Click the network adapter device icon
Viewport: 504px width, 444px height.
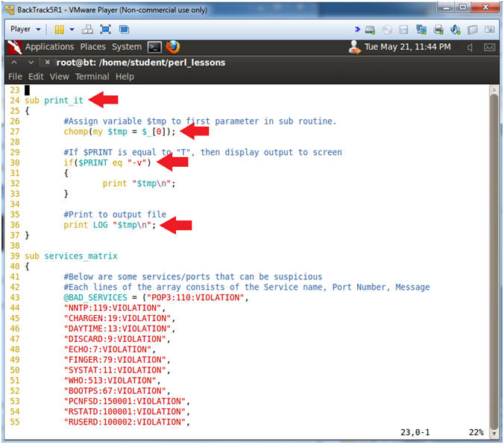[421, 30]
